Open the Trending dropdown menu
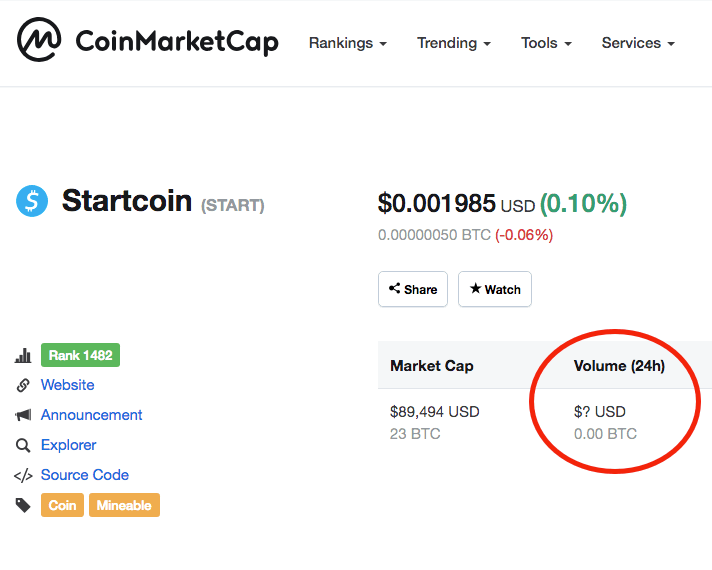Image resolution: width=712 pixels, height=570 pixels. [454, 43]
